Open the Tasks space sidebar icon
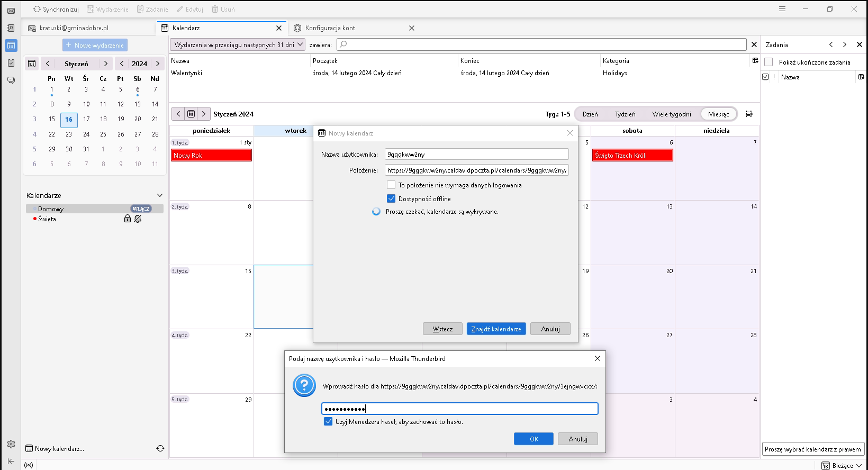The image size is (868, 470). pyautogui.click(x=11, y=63)
